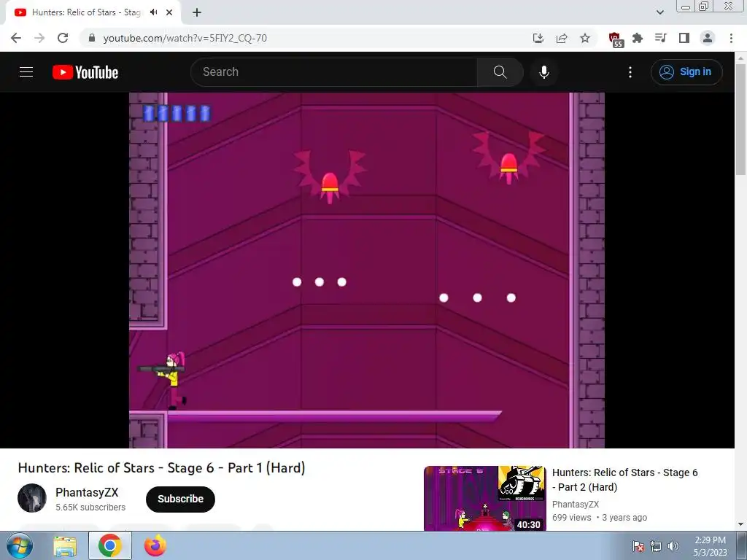Go back with browser back arrow
Screen dimensions: 747x560
click(16, 38)
